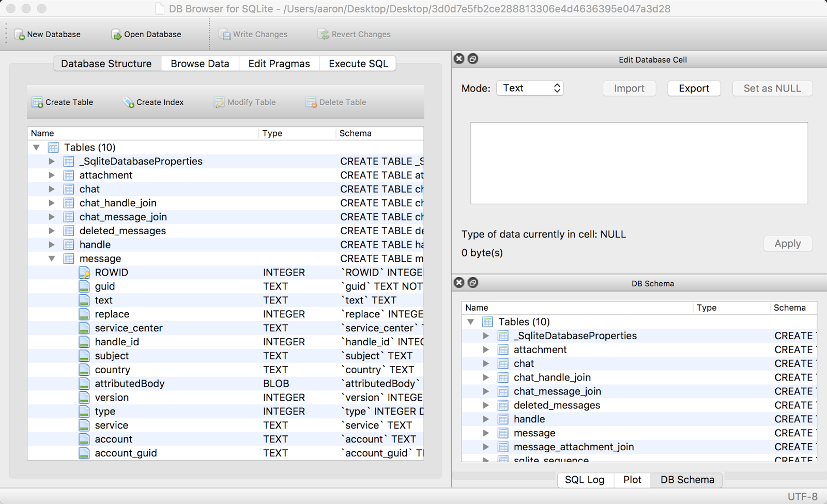Click the Type column header in main tree
Image resolution: width=827 pixels, height=504 pixels.
(x=297, y=133)
